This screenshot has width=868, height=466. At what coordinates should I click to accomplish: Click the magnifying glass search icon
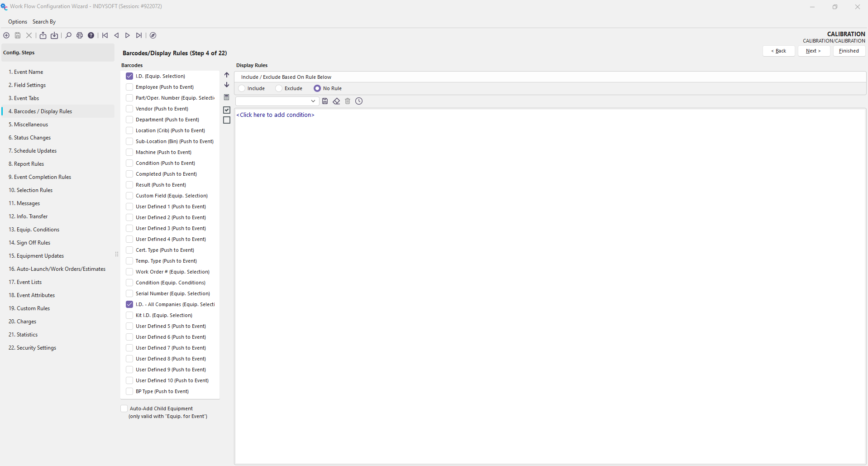(68, 35)
